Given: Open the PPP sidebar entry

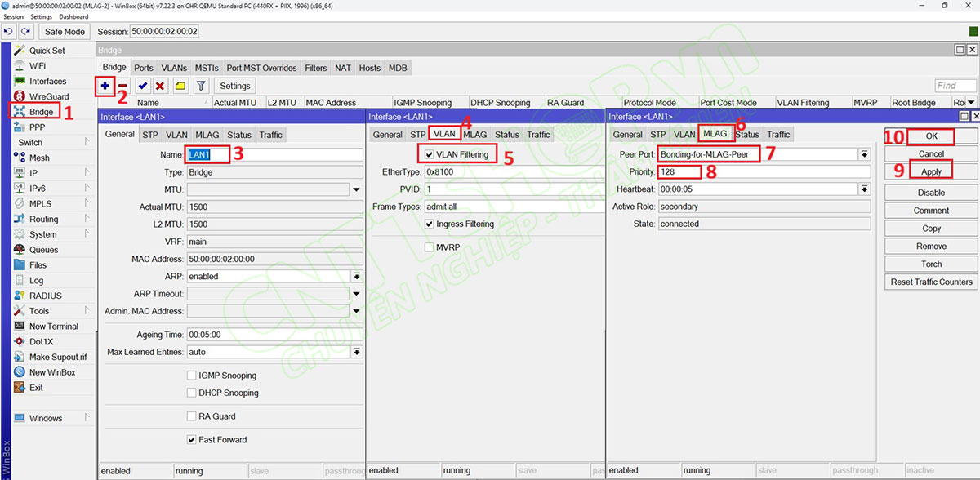Looking at the screenshot, I should coord(37,127).
